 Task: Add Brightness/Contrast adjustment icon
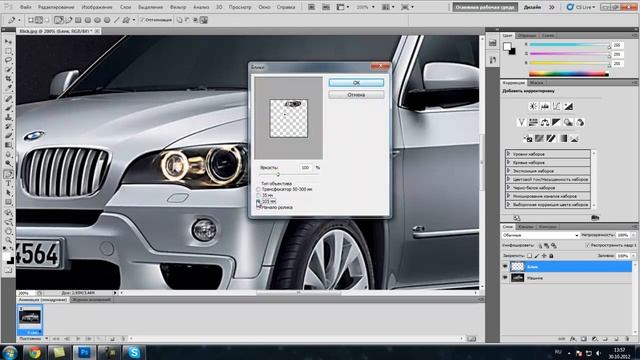click(533, 106)
